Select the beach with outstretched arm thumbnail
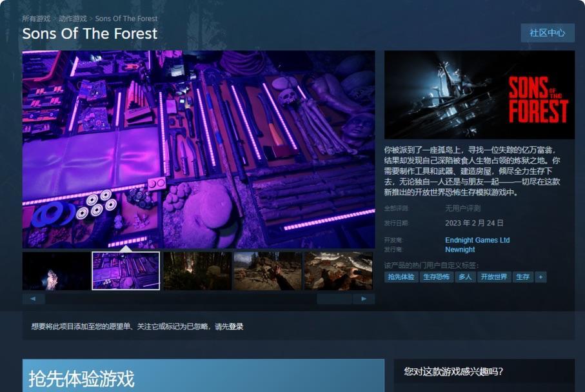This screenshot has width=585, height=392. pyautogui.click(x=268, y=271)
